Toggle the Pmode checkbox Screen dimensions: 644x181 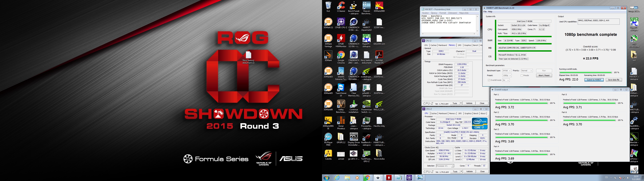tap(522, 75)
